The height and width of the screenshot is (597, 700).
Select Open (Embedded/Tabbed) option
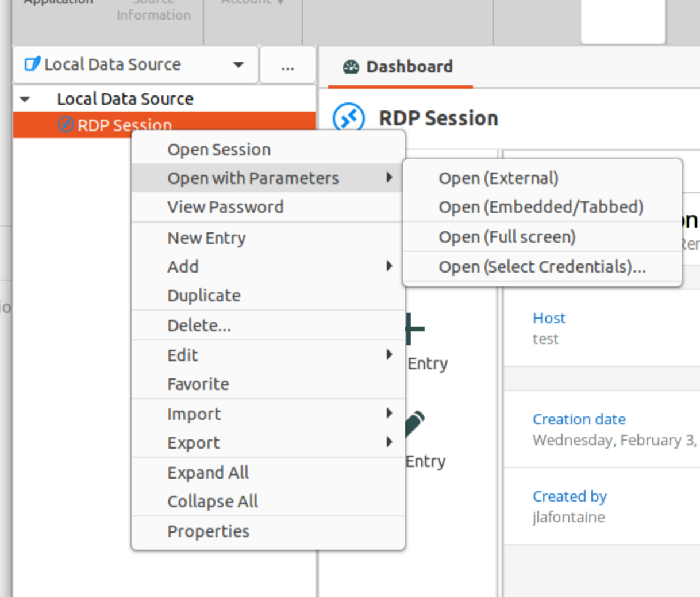coord(540,207)
